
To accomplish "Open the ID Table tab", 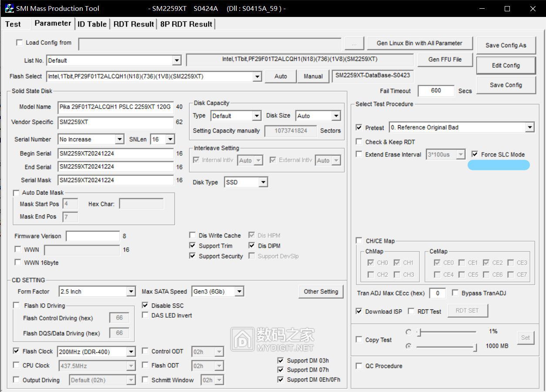I will (x=92, y=24).
